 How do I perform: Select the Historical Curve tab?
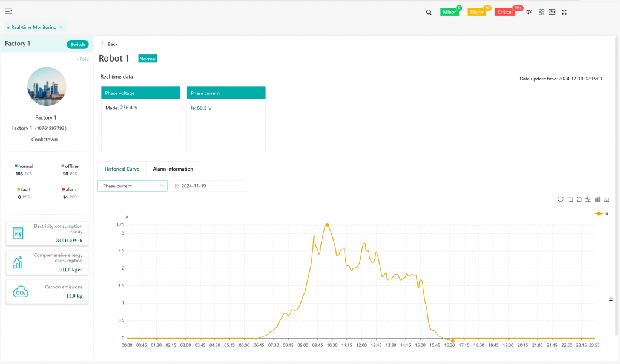tap(122, 169)
